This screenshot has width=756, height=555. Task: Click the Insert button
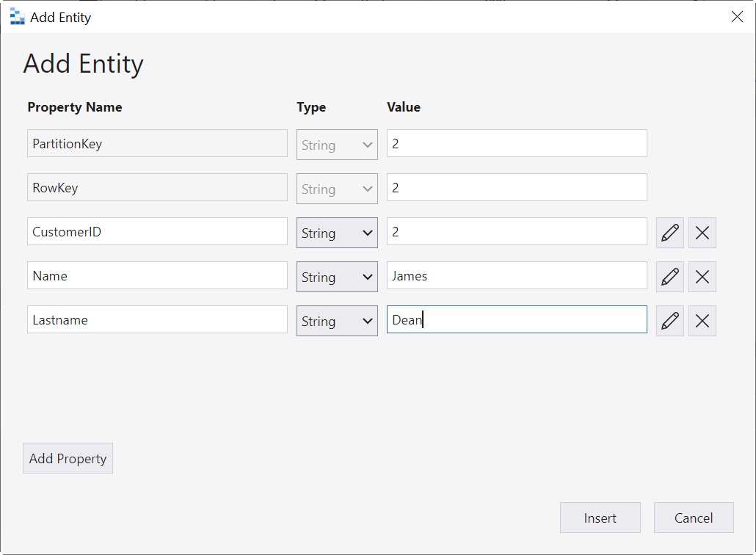pos(600,518)
